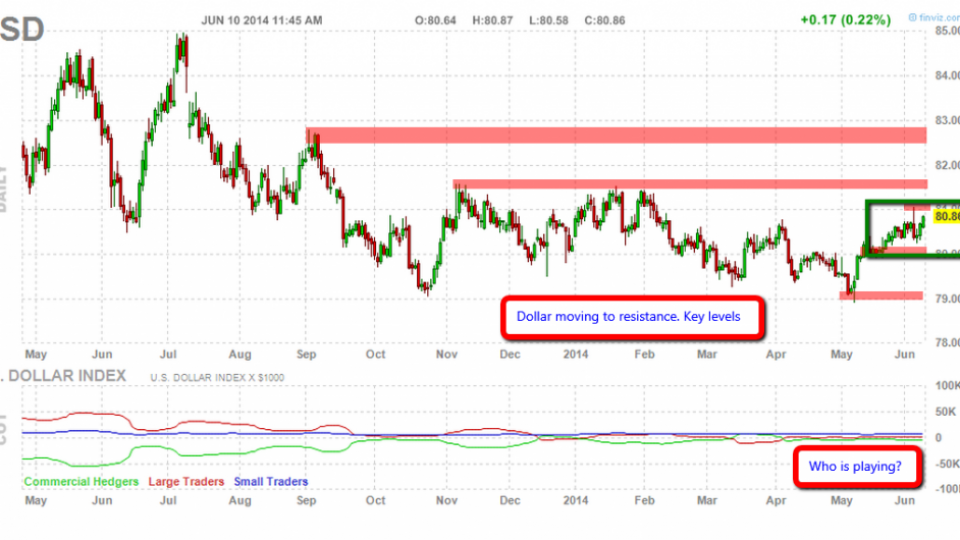Click 'Apr' on the COT panel time axis
Image resolution: width=960 pixels, height=540 pixels.
pyautogui.click(x=776, y=500)
